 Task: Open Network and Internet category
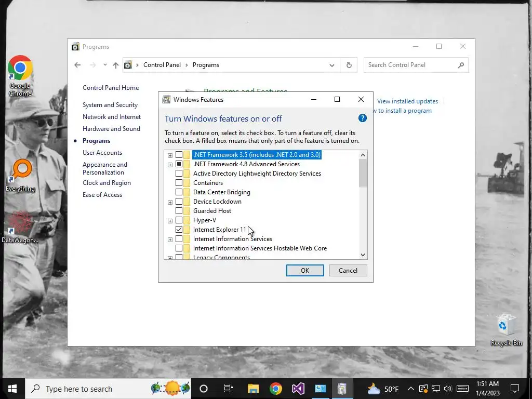tap(112, 117)
